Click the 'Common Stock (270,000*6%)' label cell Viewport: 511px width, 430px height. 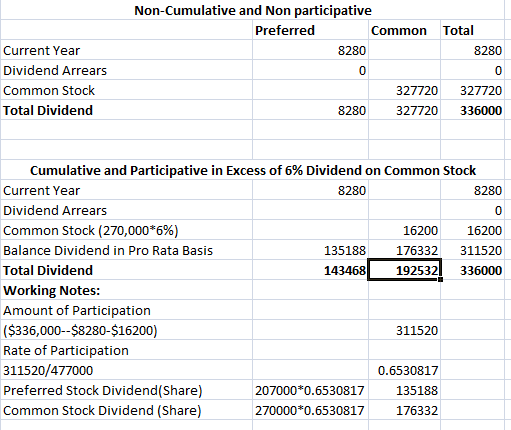[127, 230]
